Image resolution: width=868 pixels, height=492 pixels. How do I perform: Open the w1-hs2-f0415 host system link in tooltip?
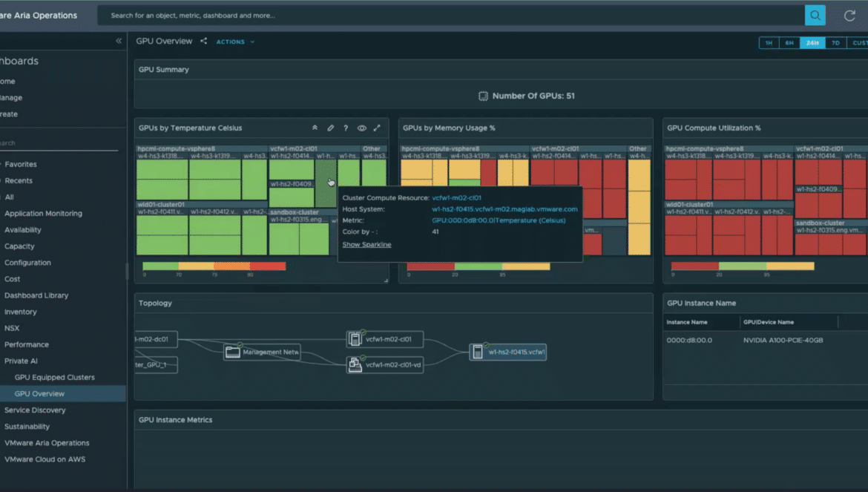505,209
